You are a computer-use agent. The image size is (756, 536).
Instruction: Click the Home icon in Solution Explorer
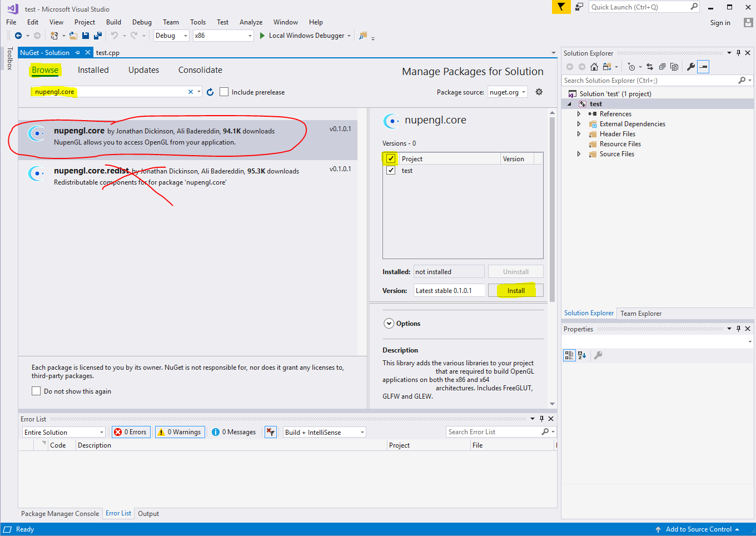594,67
